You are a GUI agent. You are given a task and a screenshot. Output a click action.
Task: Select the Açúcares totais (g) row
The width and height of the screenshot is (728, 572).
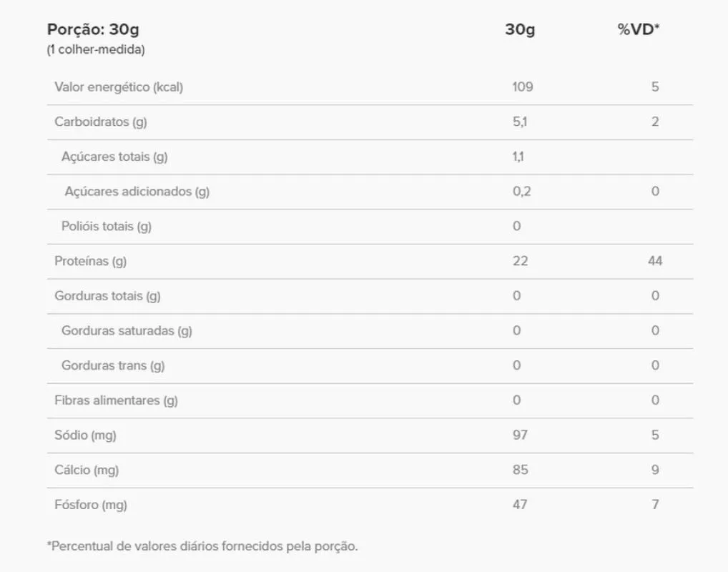370,157
